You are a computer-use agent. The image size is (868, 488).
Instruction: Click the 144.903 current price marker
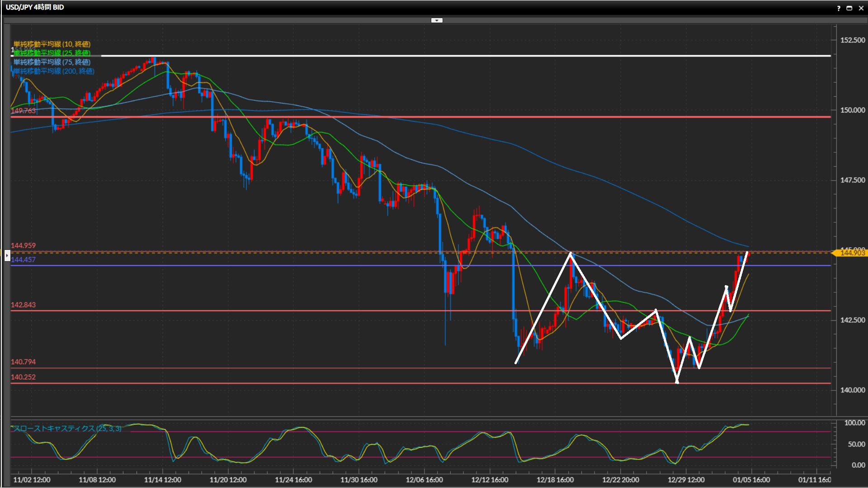click(852, 253)
